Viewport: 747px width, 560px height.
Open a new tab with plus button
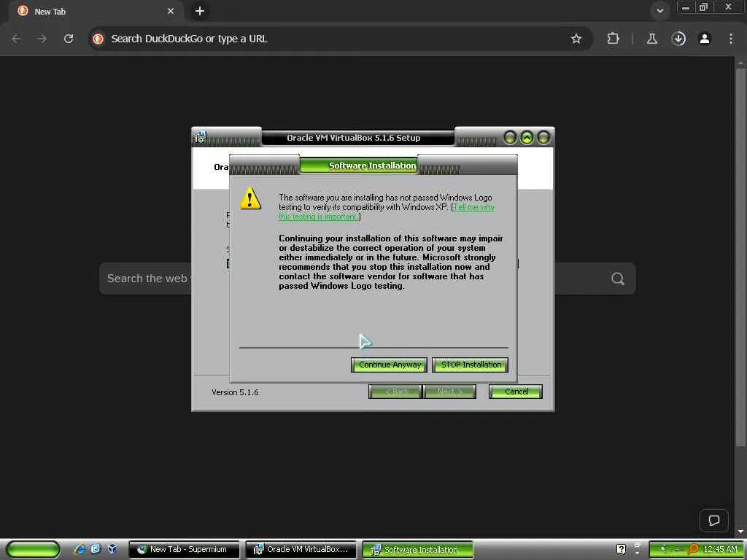coord(200,11)
